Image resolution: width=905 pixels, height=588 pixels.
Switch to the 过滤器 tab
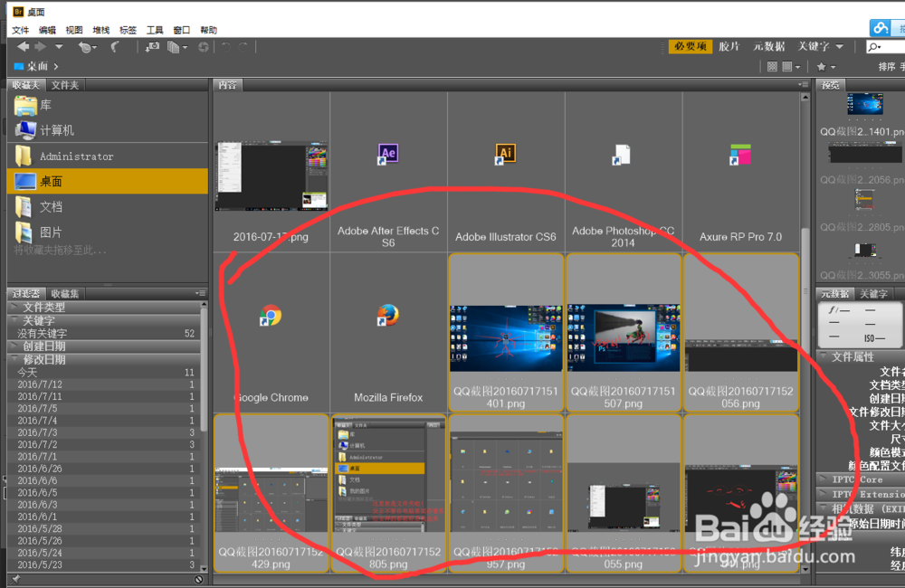26,294
